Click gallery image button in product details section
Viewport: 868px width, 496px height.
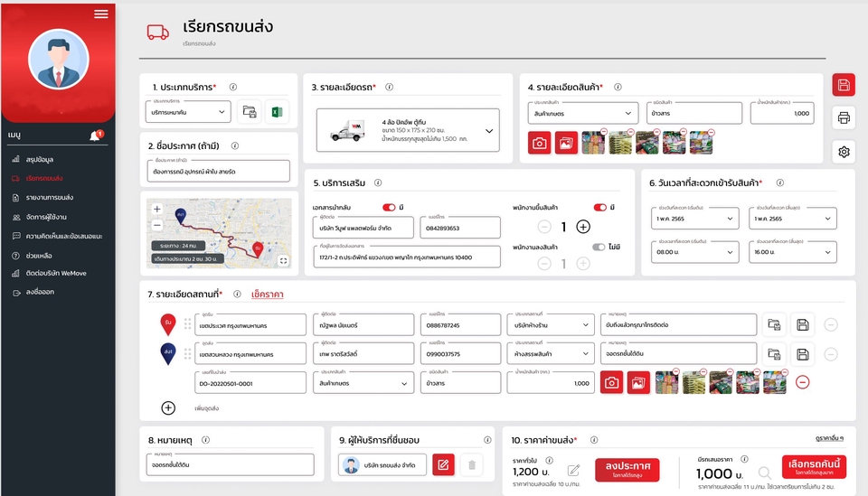point(566,144)
